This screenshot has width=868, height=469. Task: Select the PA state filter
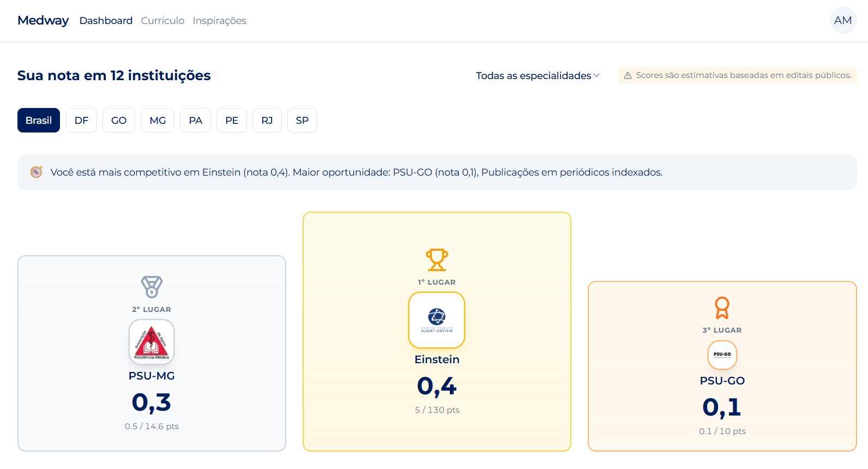click(x=196, y=120)
